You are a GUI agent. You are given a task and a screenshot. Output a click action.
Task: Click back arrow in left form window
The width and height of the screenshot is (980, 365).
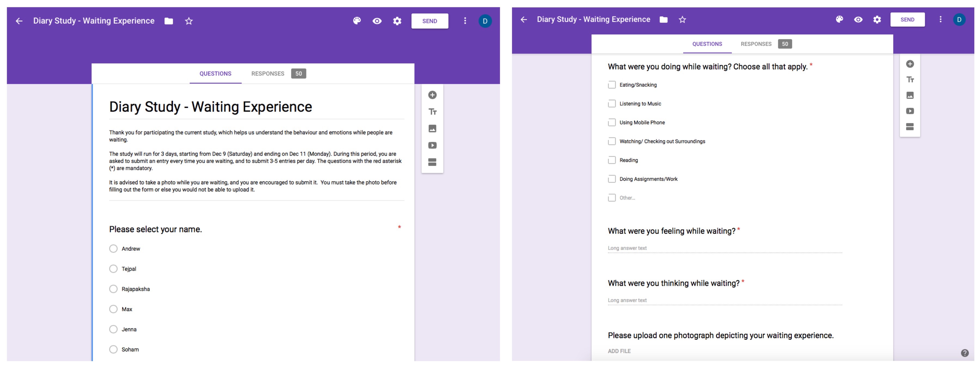click(x=19, y=21)
